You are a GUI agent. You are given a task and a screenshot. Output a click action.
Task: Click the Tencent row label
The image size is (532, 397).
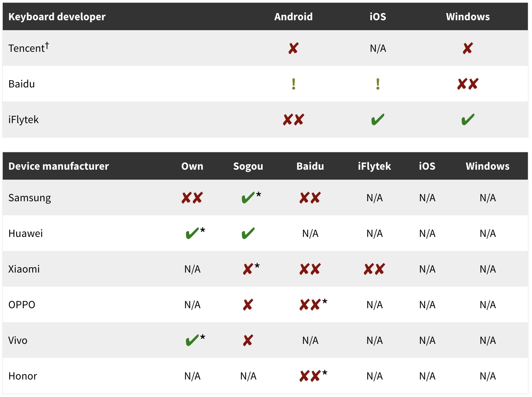coord(27,48)
